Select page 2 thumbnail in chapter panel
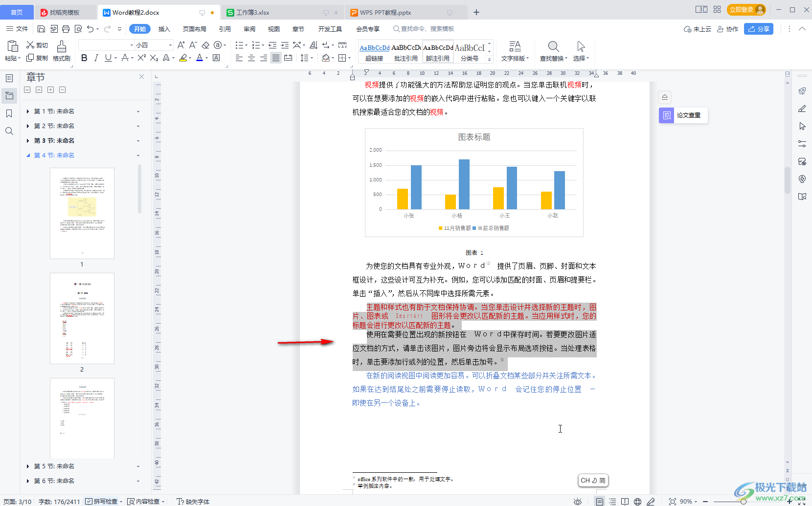The width and height of the screenshot is (812, 506). (x=82, y=318)
